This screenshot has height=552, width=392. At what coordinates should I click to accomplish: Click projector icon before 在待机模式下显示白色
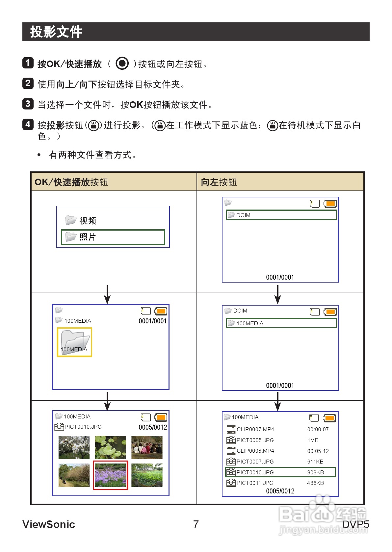(x=273, y=125)
